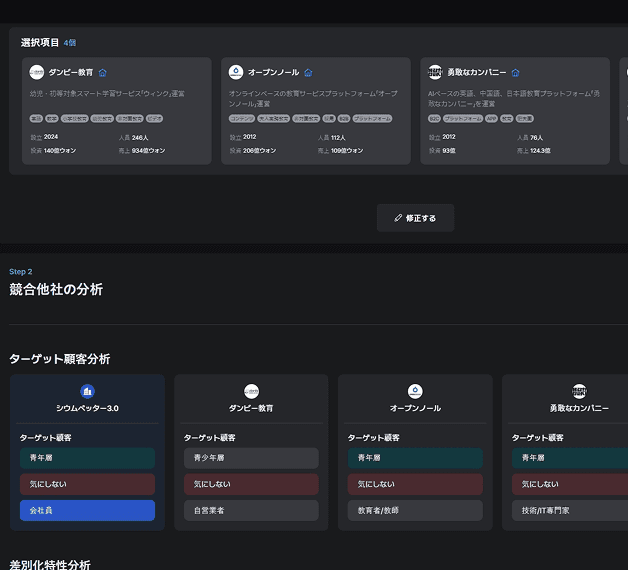Screen dimensions: 628x570
Task: Click 勇敢なカンパニー logo in selected items card
Action: (x=435, y=72)
